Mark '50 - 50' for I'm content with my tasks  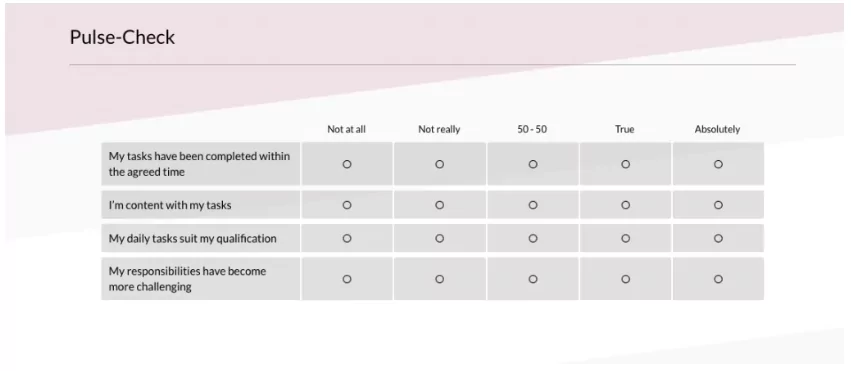(x=533, y=205)
